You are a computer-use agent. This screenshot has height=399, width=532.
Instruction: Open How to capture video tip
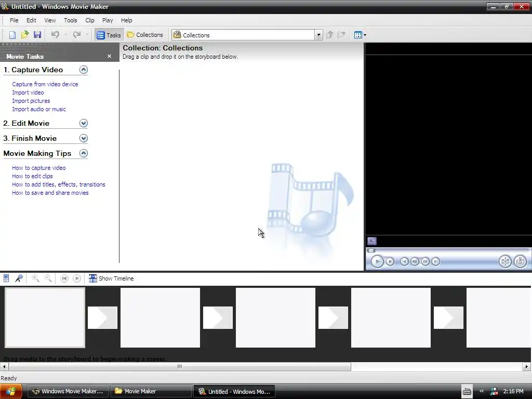(38, 168)
